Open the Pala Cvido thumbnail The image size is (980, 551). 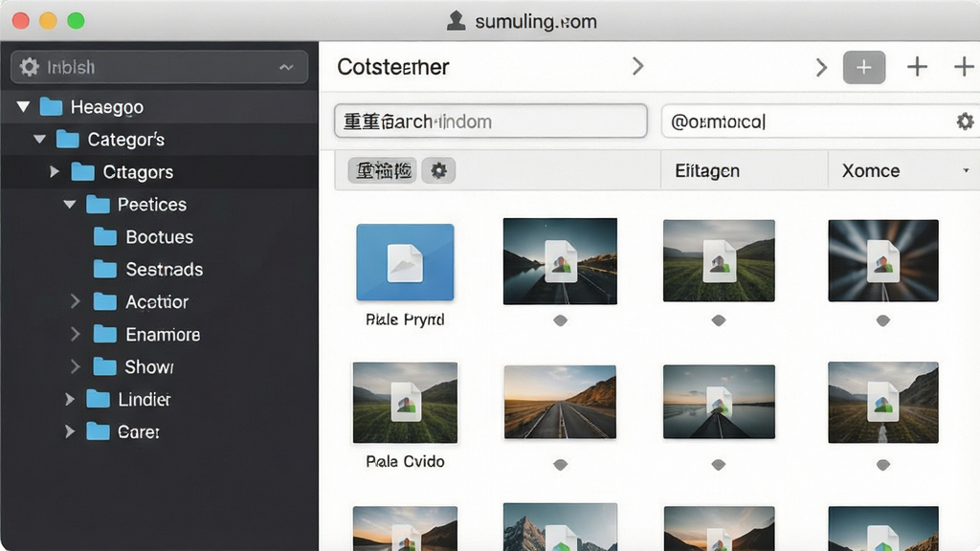coord(405,403)
